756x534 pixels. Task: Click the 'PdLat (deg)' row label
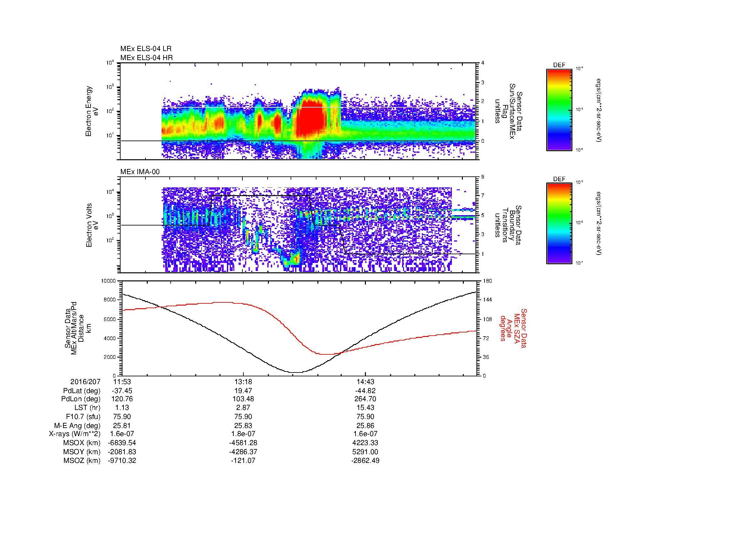pos(82,391)
